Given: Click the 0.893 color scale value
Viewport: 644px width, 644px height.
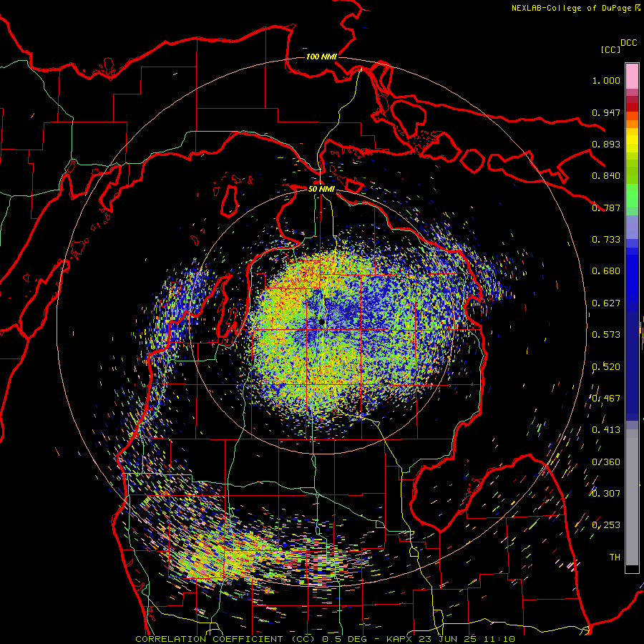Looking at the screenshot, I should point(606,144).
